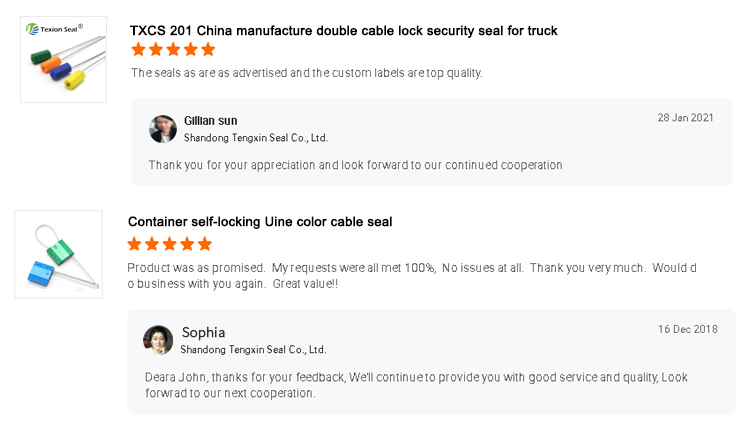The height and width of the screenshot is (441, 750).
Task: Click the first star of the TXCS 201 rating
Action: click(x=139, y=50)
